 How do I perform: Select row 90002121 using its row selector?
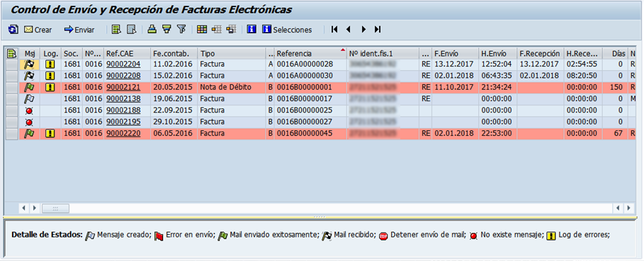tap(12, 87)
